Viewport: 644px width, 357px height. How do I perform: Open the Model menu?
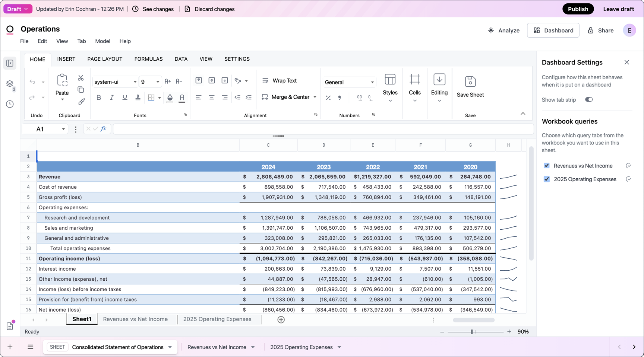[x=102, y=41]
